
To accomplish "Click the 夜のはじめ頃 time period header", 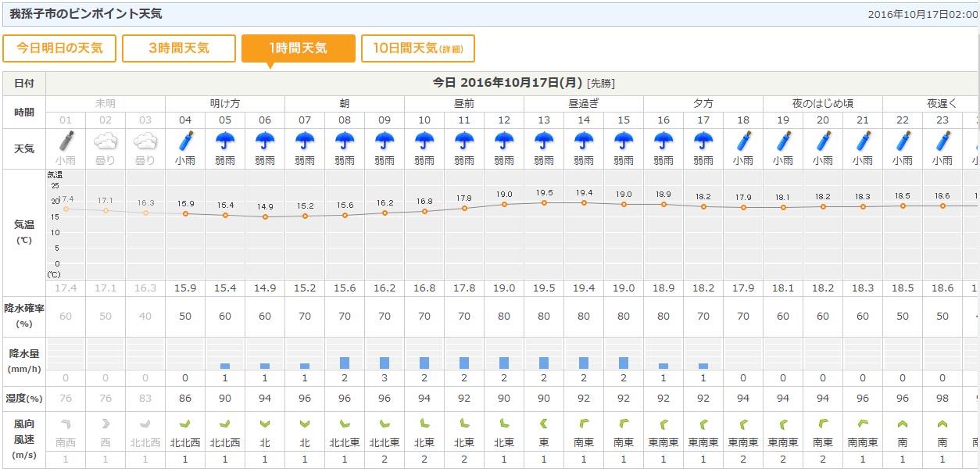I will click(x=823, y=103).
